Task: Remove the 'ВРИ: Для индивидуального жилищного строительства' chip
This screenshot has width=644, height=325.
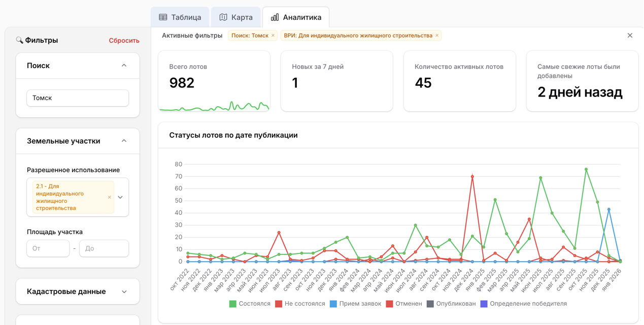Action: (437, 36)
